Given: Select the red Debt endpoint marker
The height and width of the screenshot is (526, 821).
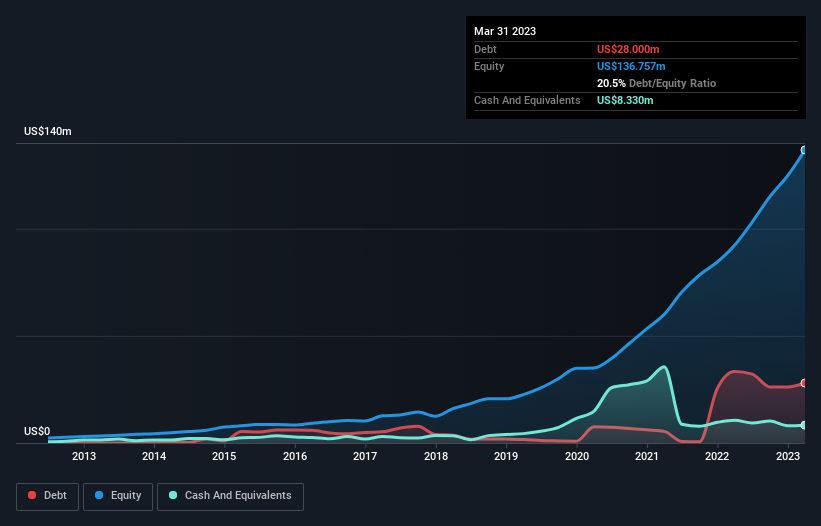Looking at the screenshot, I should [x=804, y=383].
